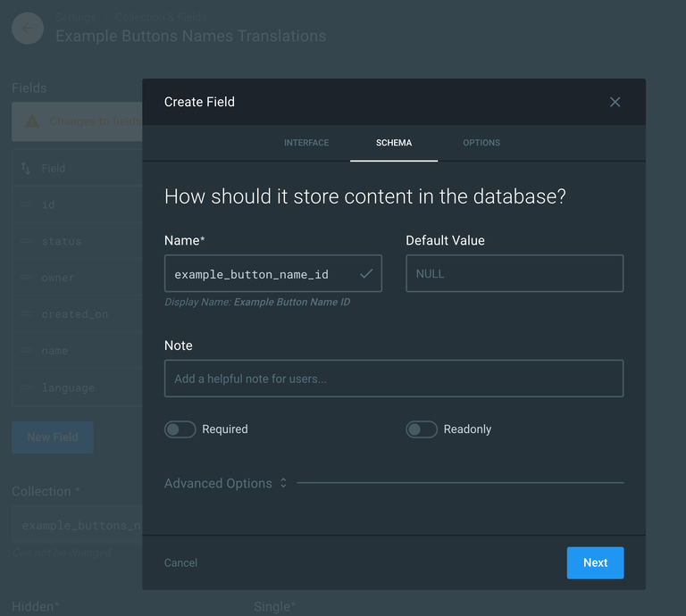Select the drag handle beside the owner field
This screenshot has height=616, width=686.
point(25,278)
